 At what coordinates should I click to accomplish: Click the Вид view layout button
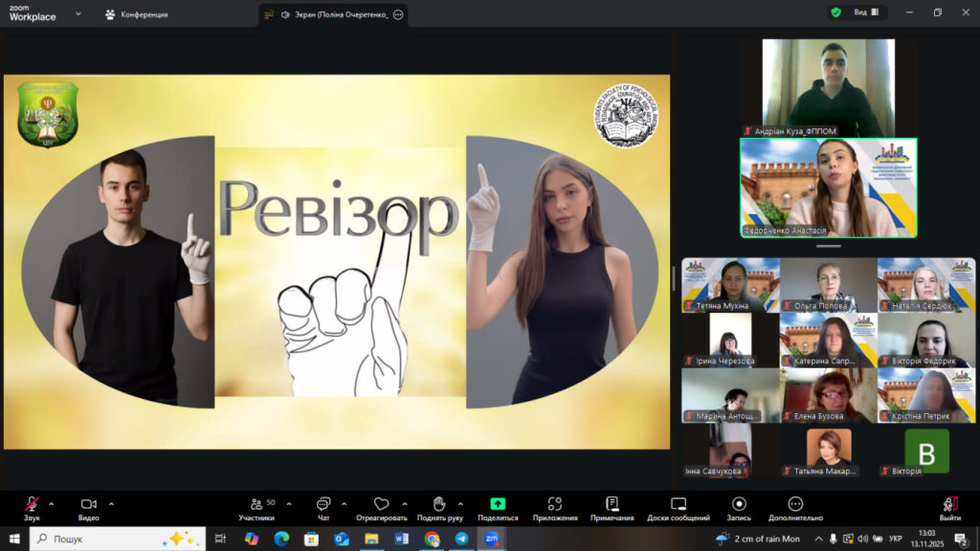click(x=865, y=12)
